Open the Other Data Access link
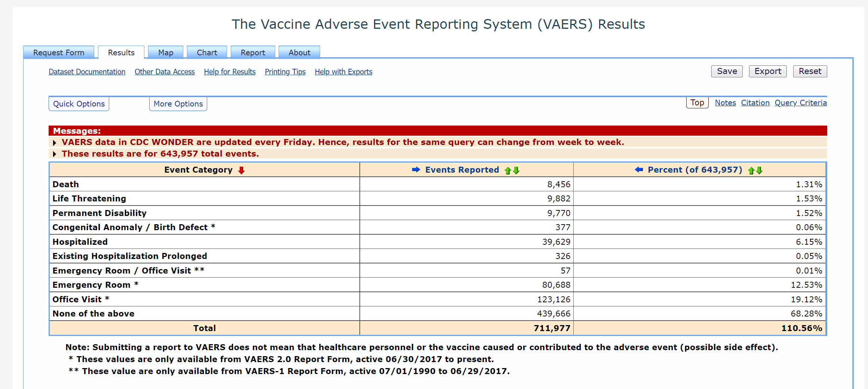The width and height of the screenshot is (868, 389). pyautogui.click(x=165, y=72)
